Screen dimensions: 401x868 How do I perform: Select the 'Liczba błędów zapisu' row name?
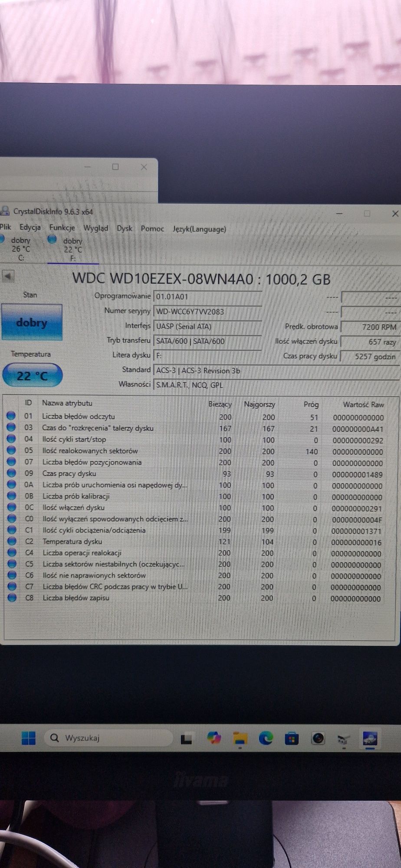pos(76,598)
